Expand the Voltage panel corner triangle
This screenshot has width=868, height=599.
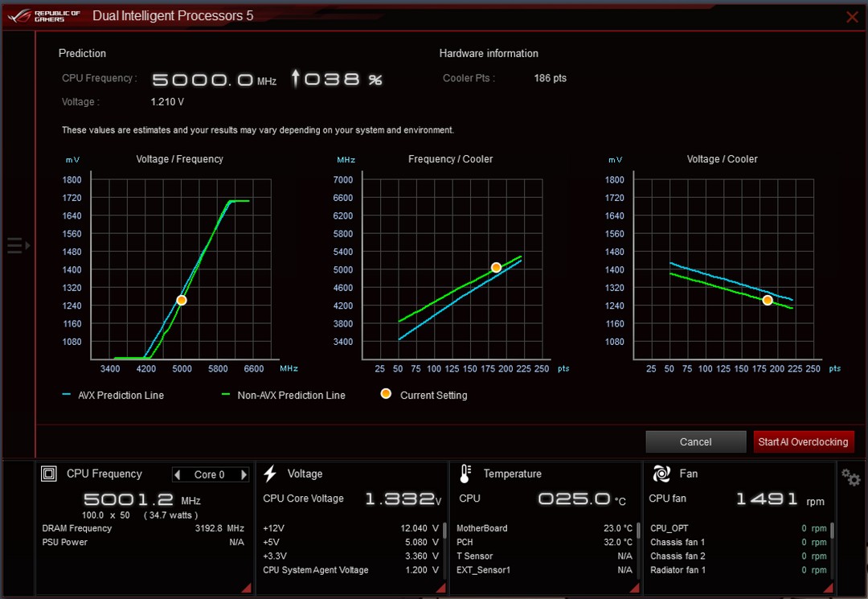(x=440, y=588)
